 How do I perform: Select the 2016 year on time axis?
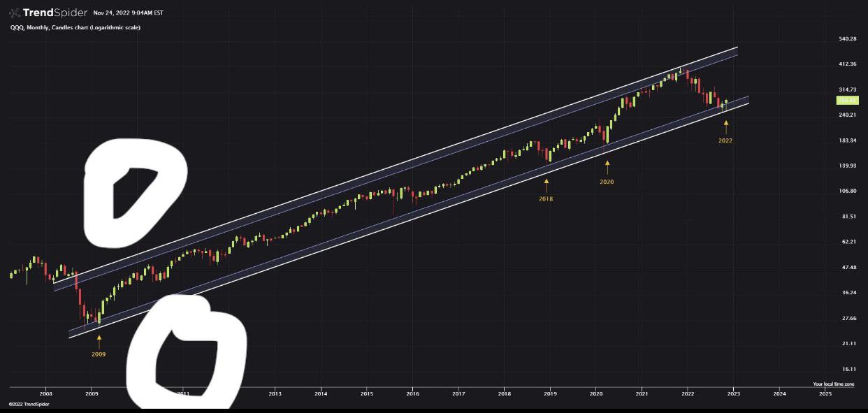click(412, 394)
